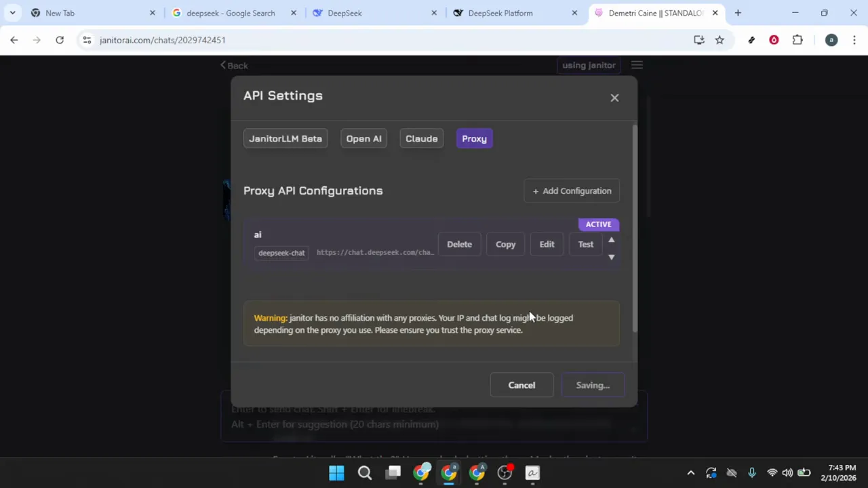Open a new browser tab

click(x=738, y=13)
